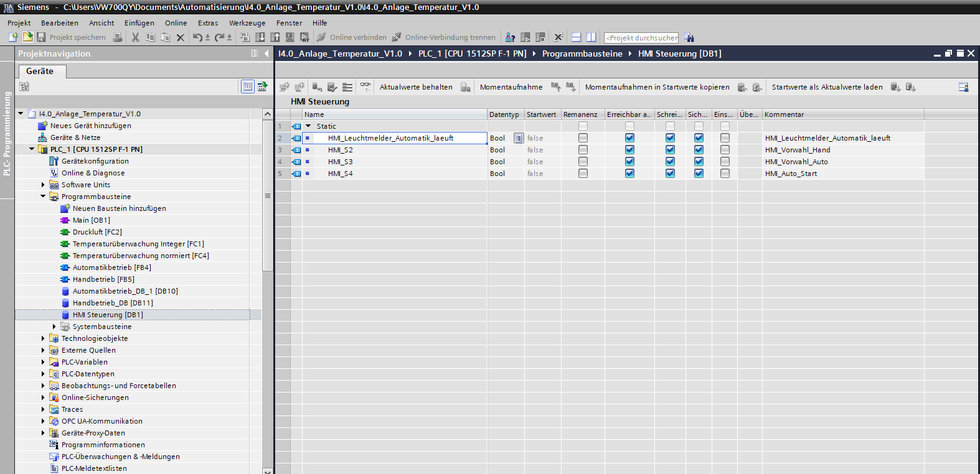Click the open project folder icon
This screenshot has height=474, width=980.
[28, 37]
